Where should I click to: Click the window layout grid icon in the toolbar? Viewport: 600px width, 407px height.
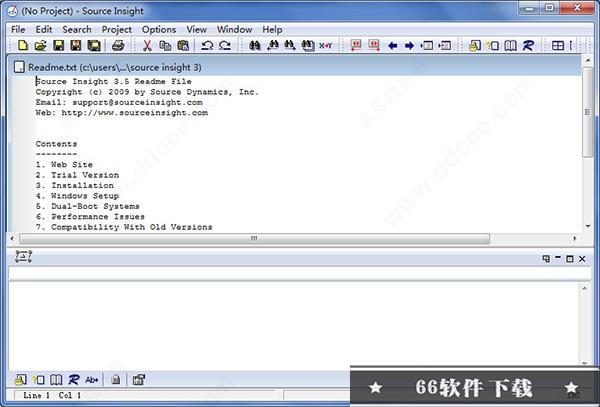[558, 46]
